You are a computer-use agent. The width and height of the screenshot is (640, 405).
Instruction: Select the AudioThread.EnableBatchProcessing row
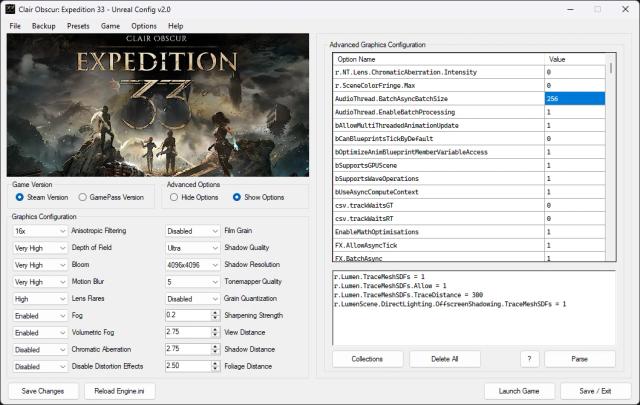469,112
